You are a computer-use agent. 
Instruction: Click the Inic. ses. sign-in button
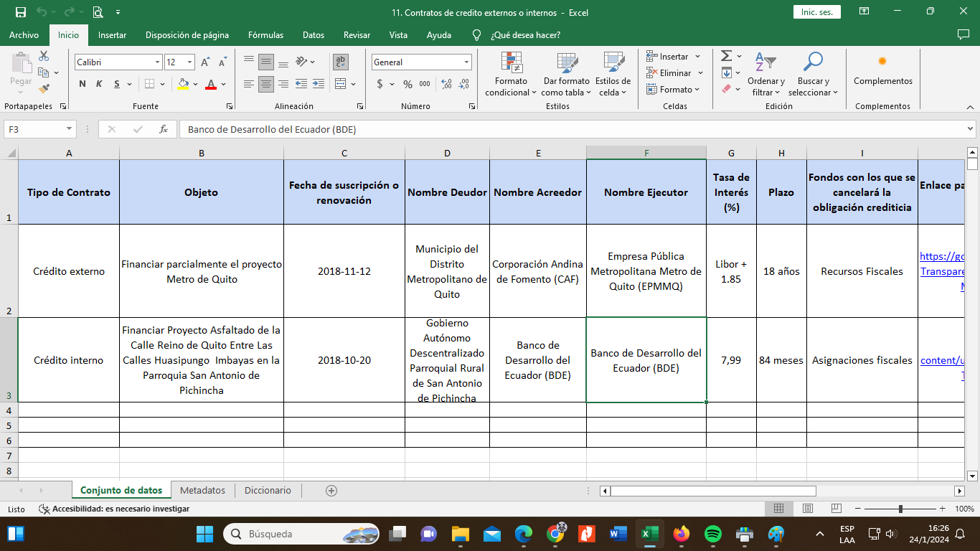816,12
